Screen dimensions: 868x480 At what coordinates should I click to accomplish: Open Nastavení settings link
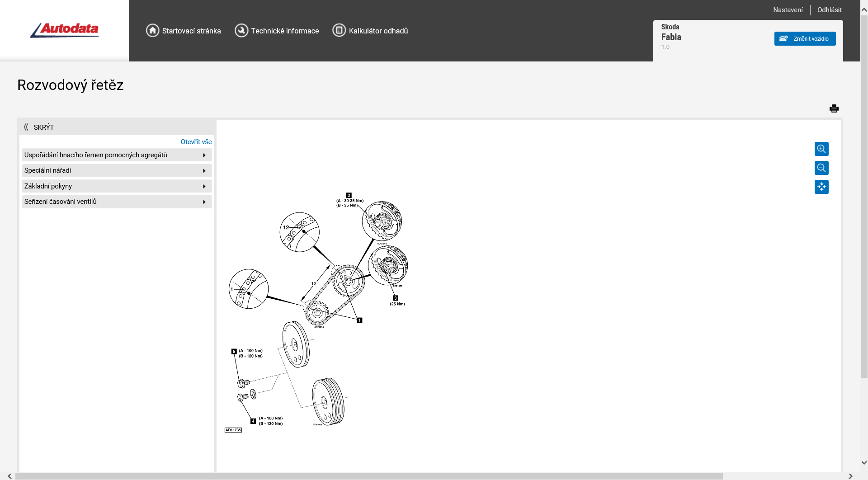(x=788, y=10)
